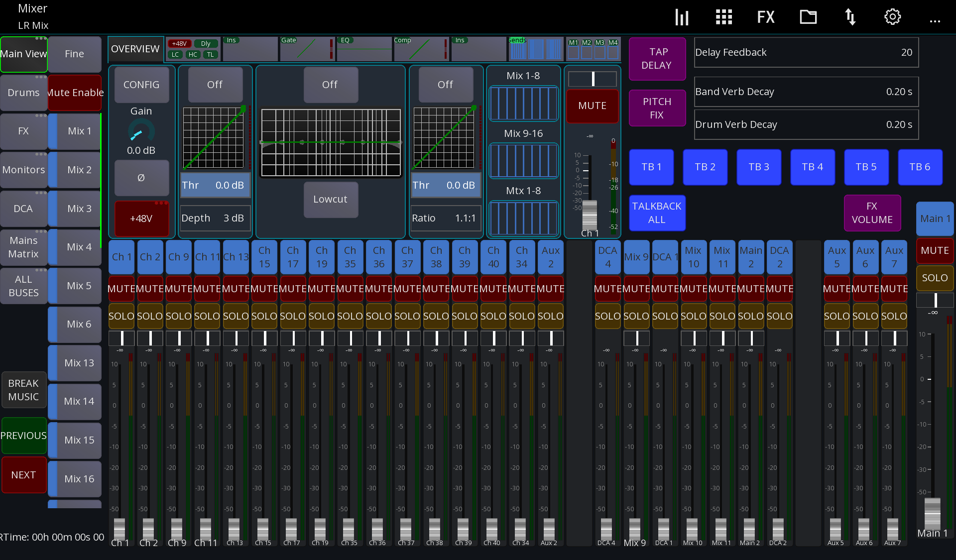Open the apps grid icon
The image size is (956, 560).
coord(723,16)
